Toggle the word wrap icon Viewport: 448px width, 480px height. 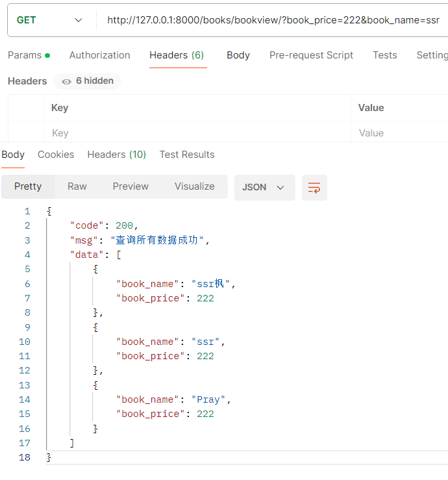[x=314, y=188]
